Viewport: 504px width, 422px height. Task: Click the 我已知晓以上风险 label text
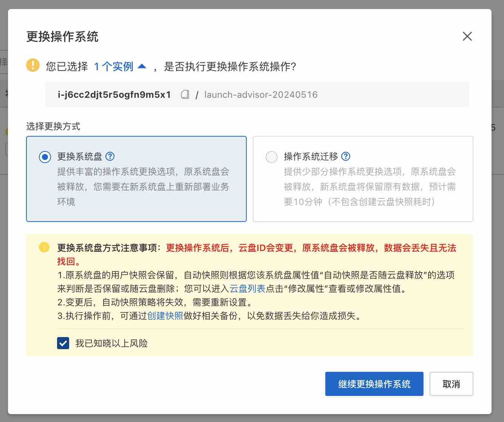(x=111, y=343)
